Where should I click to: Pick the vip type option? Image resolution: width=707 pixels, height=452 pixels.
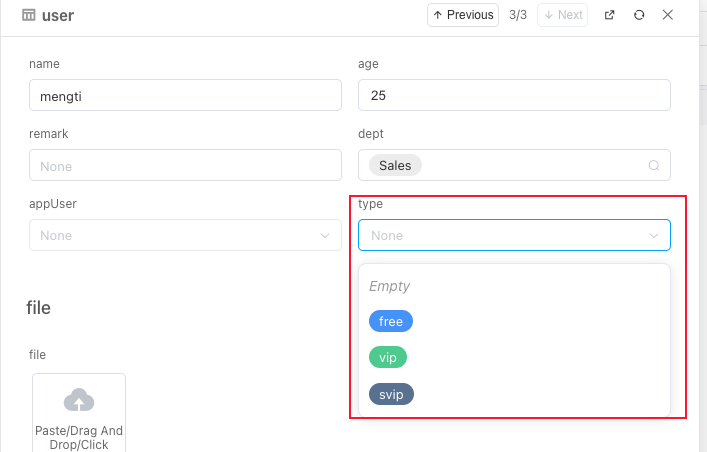[388, 358]
